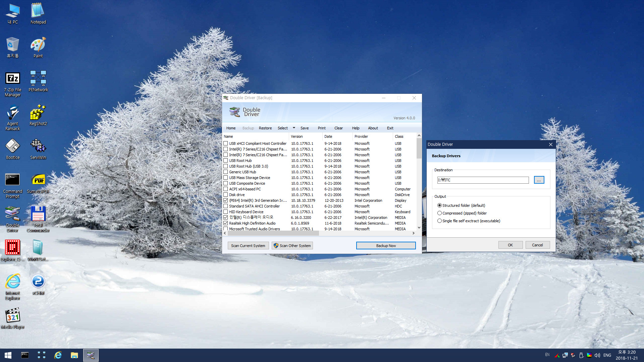Launch Agent Ransack icon
This screenshot has width=644, height=362.
13,118
